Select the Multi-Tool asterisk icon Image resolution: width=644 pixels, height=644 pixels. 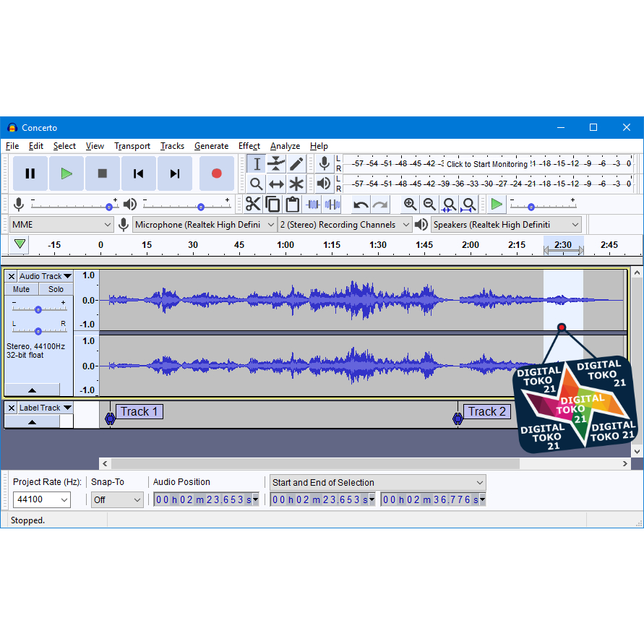pos(296,184)
